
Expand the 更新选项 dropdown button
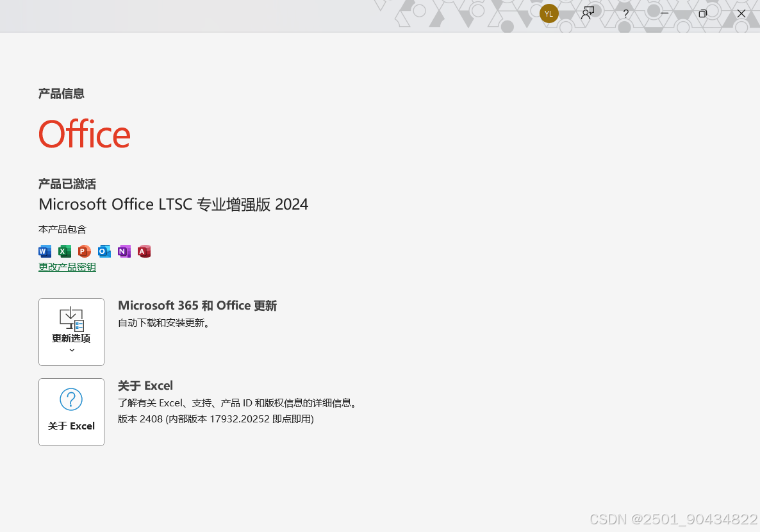[x=71, y=332]
